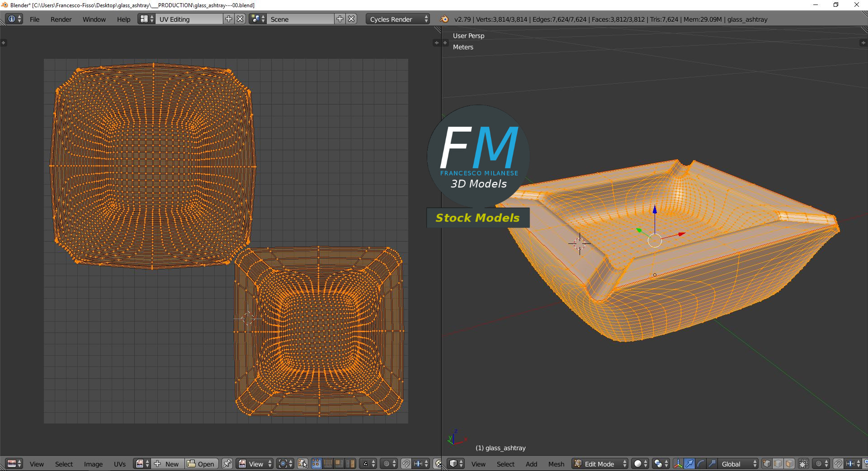This screenshot has height=471, width=868.
Task: Open the Render menu
Action: [61, 19]
